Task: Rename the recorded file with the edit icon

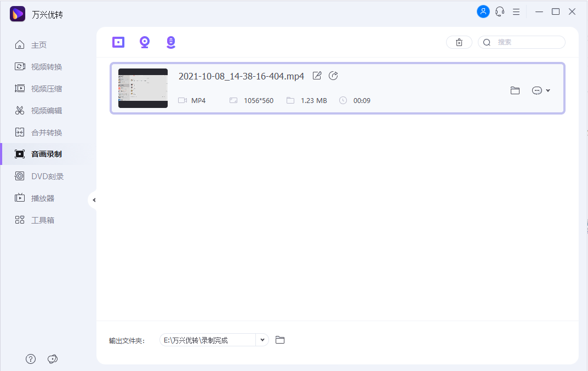Action: click(317, 76)
